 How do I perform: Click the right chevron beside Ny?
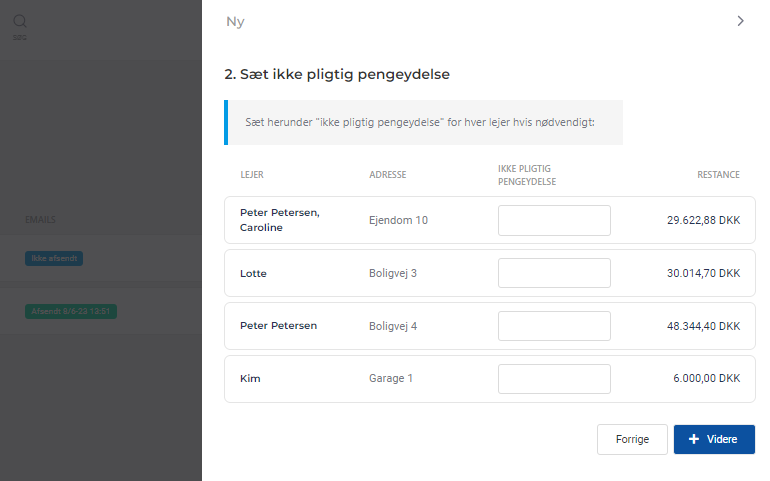(740, 21)
